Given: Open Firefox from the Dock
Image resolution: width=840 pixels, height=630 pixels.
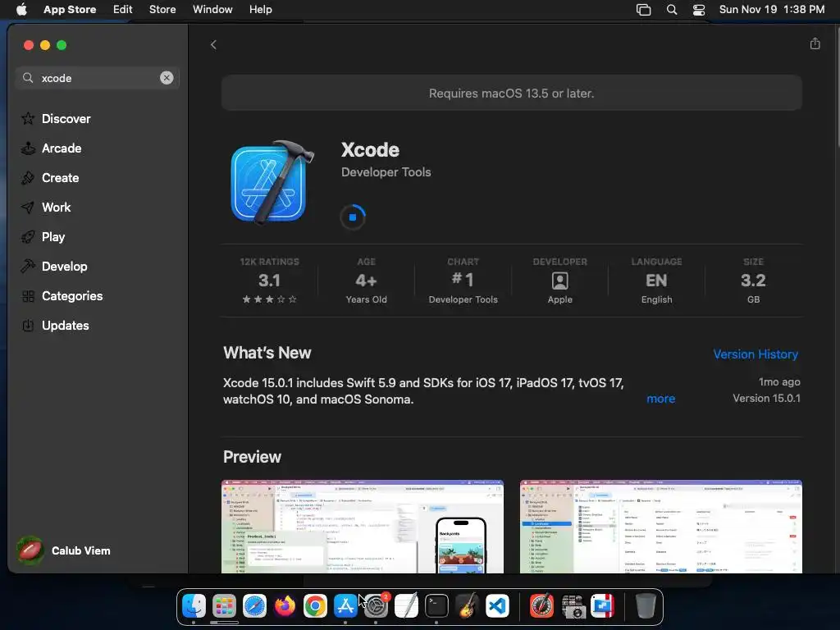Looking at the screenshot, I should click(x=285, y=606).
